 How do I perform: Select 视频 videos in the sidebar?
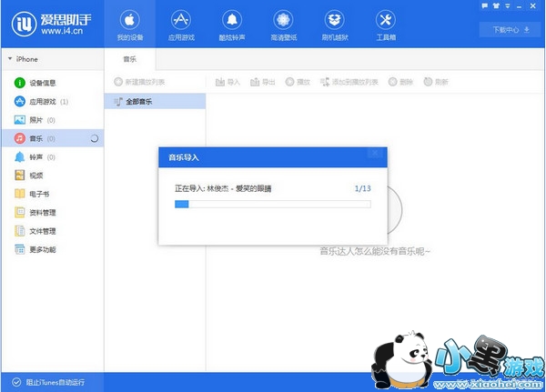(53, 176)
